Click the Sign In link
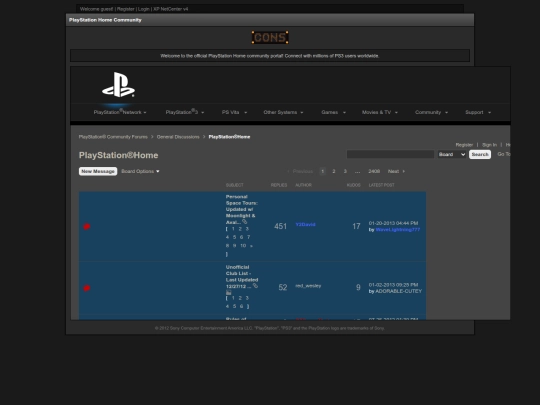The width and height of the screenshot is (540, 405). pos(489,145)
